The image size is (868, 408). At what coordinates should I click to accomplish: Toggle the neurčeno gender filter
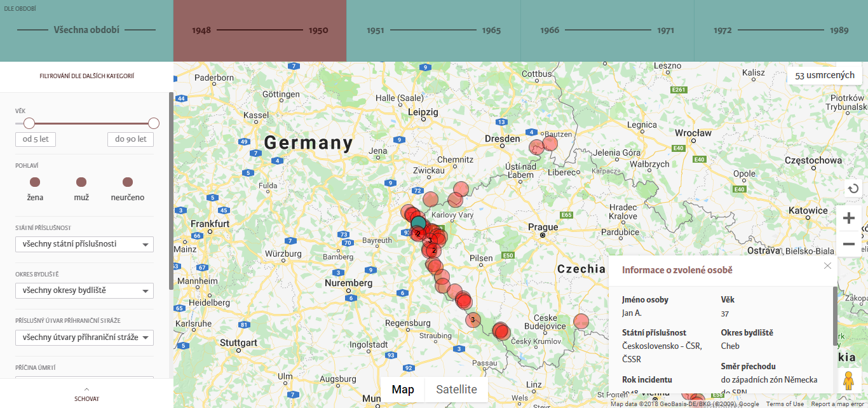[127, 182]
